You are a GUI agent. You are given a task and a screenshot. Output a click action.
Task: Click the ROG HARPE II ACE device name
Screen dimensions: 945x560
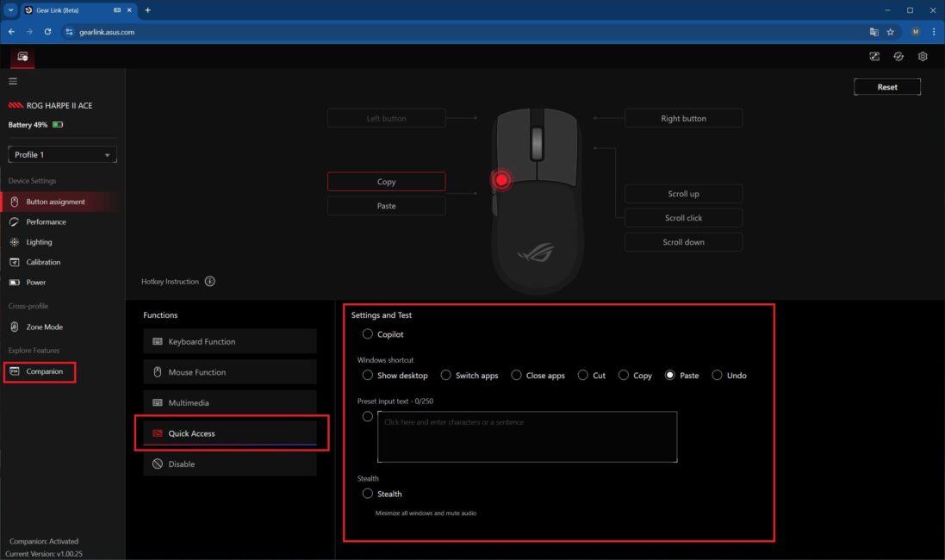59,105
